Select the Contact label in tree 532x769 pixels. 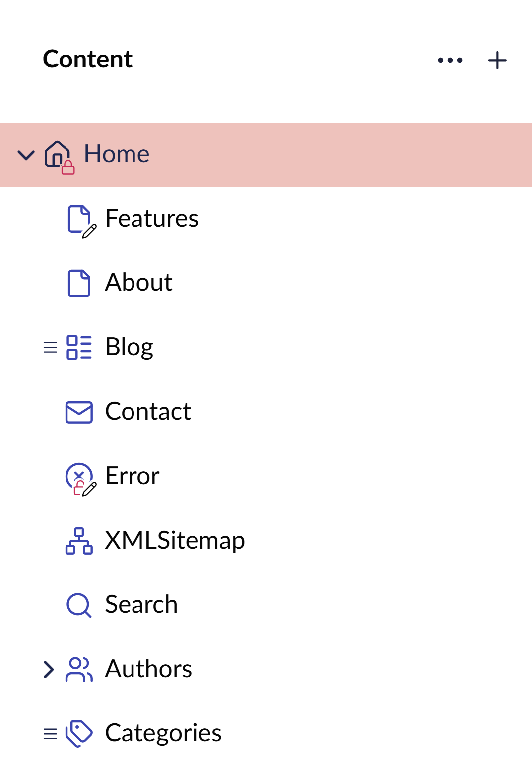(x=148, y=412)
